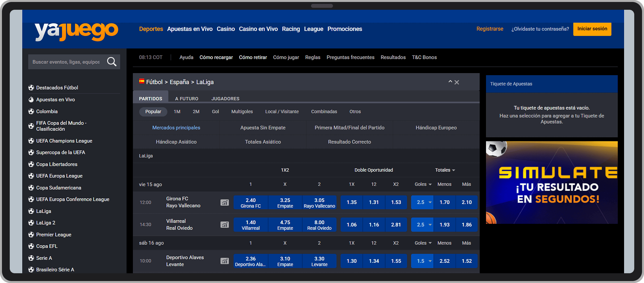Click ball icon beside sidebar LaLiga
644x283 pixels.
click(31, 211)
